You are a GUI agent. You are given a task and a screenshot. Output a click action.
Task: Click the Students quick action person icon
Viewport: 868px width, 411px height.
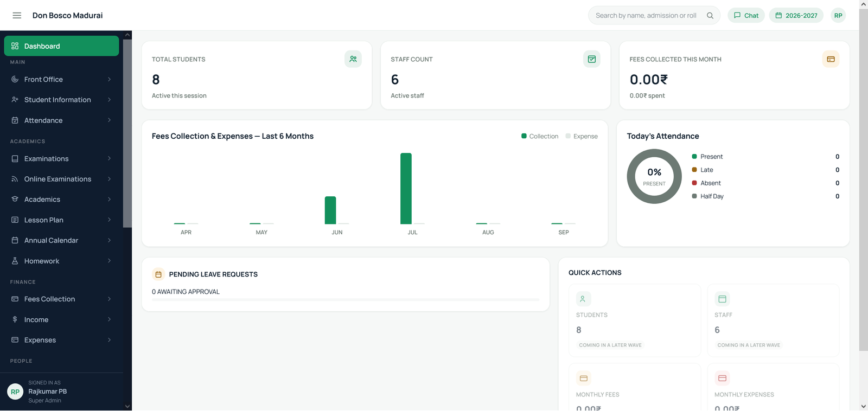583,299
